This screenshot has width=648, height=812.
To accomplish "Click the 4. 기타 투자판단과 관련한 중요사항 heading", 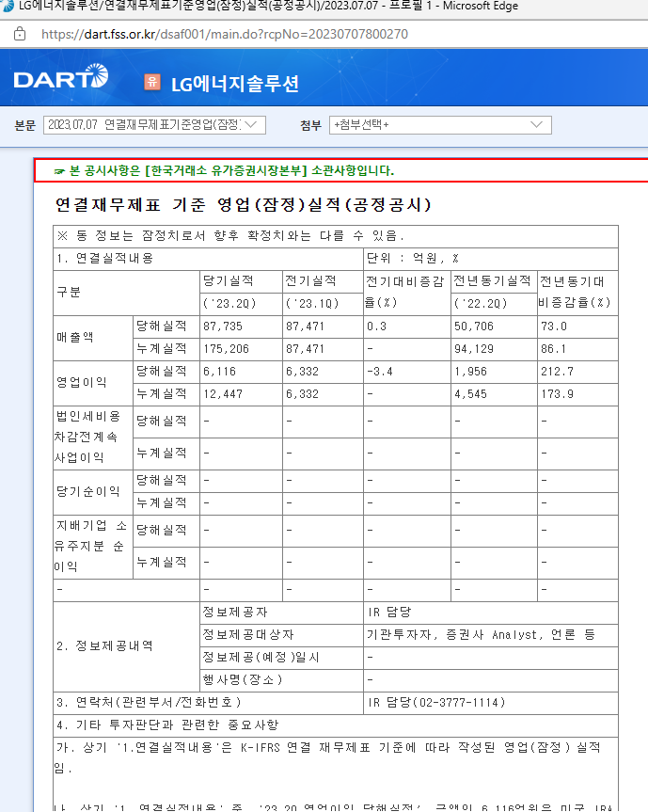I will [x=167, y=725].
